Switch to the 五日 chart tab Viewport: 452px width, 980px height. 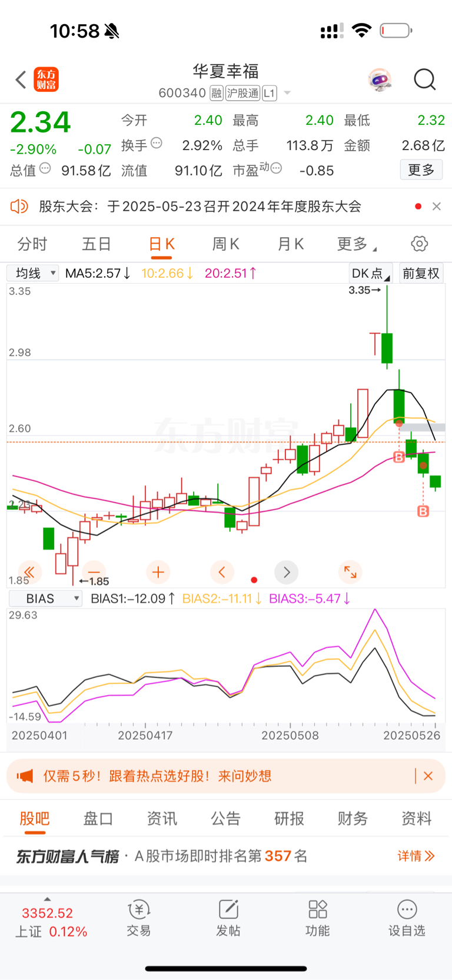[97, 244]
